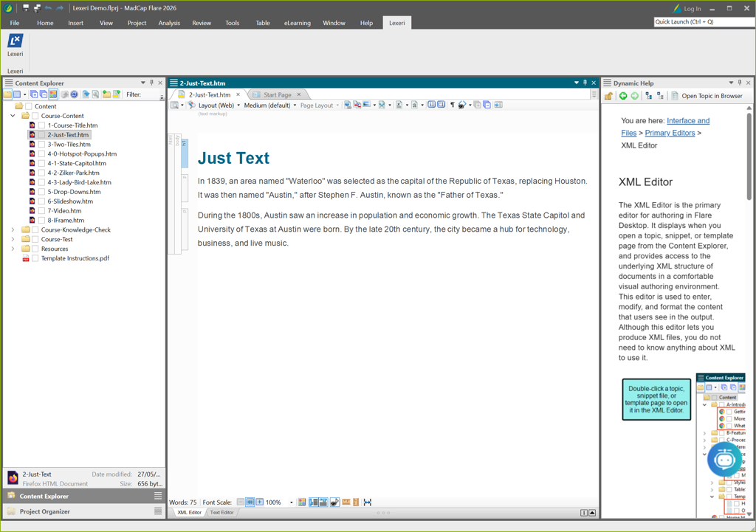
Task: Click the green forward arrow in Dynamic Help
Action: point(634,96)
